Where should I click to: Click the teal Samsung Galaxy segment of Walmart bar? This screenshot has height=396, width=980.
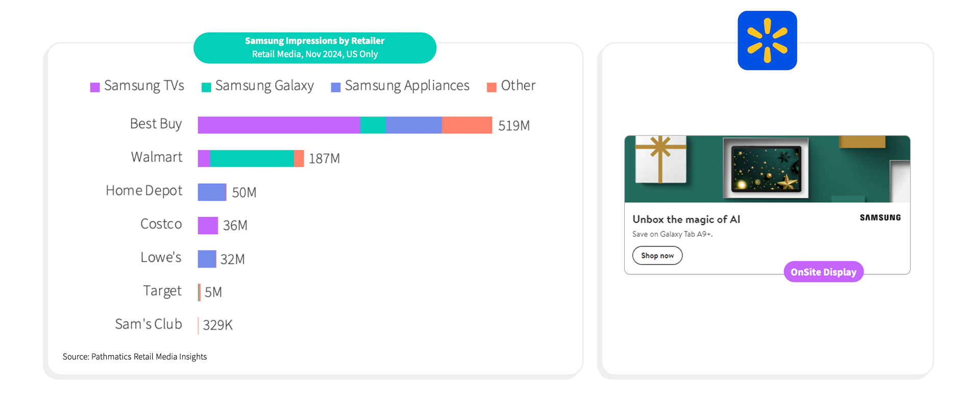252,159
